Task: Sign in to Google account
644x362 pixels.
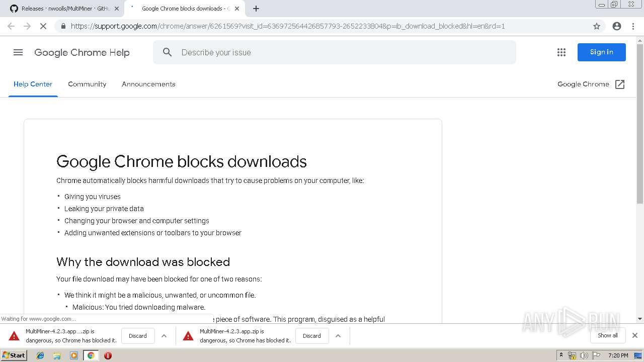Action: (601, 52)
